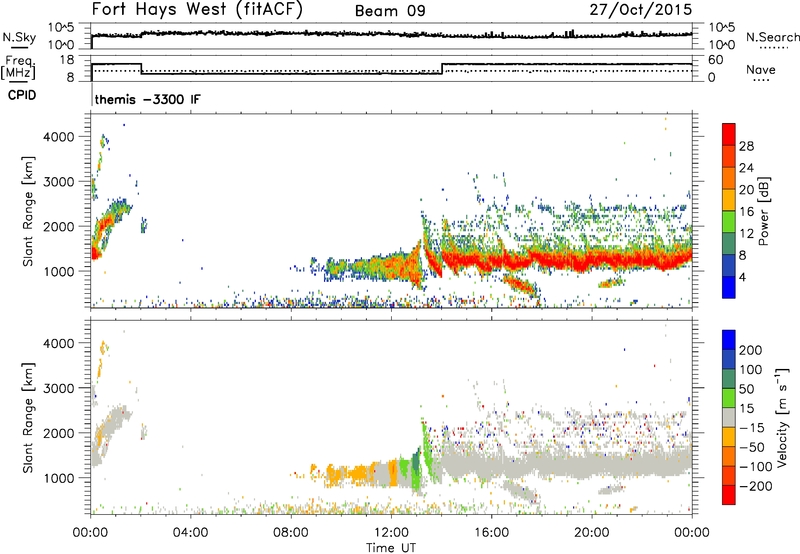Click the 'Nave' legend label
This screenshot has width=800, height=554.
point(761,69)
